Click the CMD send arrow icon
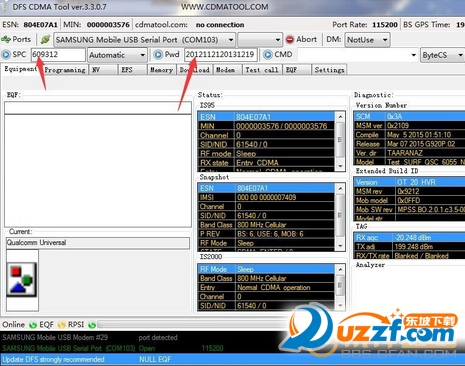465x366 pixels. [x=267, y=54]
